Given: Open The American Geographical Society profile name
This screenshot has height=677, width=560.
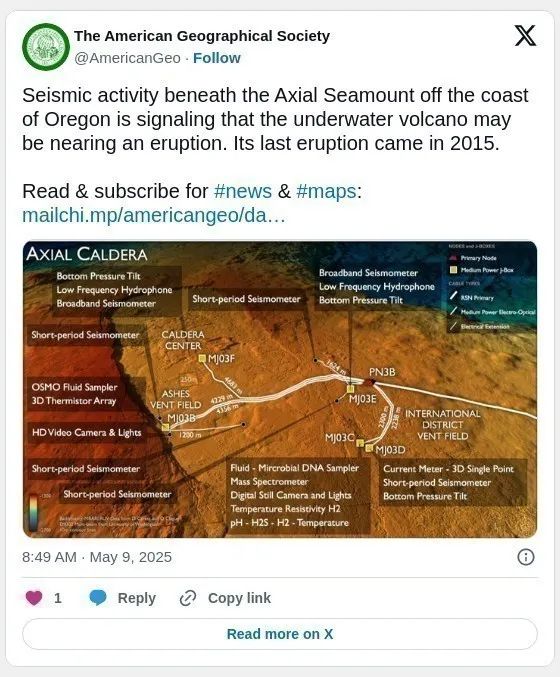Looking at the screenshot, I should [202, 36].
